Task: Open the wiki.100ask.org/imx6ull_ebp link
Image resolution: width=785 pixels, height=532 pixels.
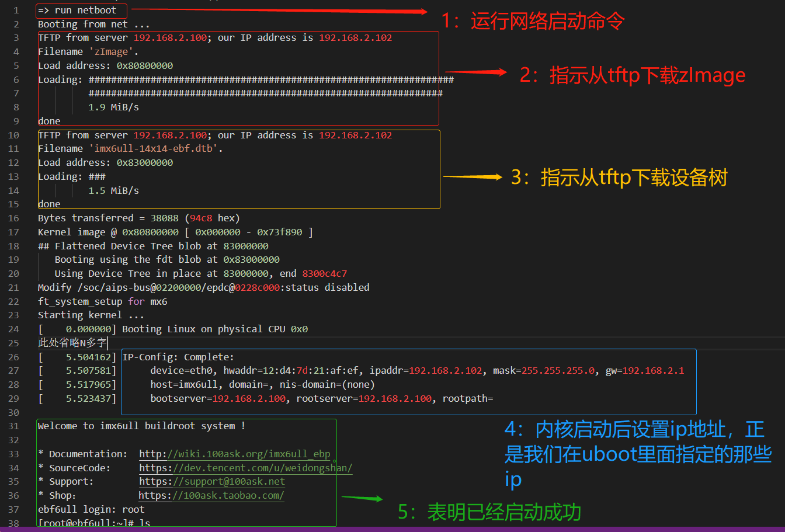Action: (x=235, y=454)
